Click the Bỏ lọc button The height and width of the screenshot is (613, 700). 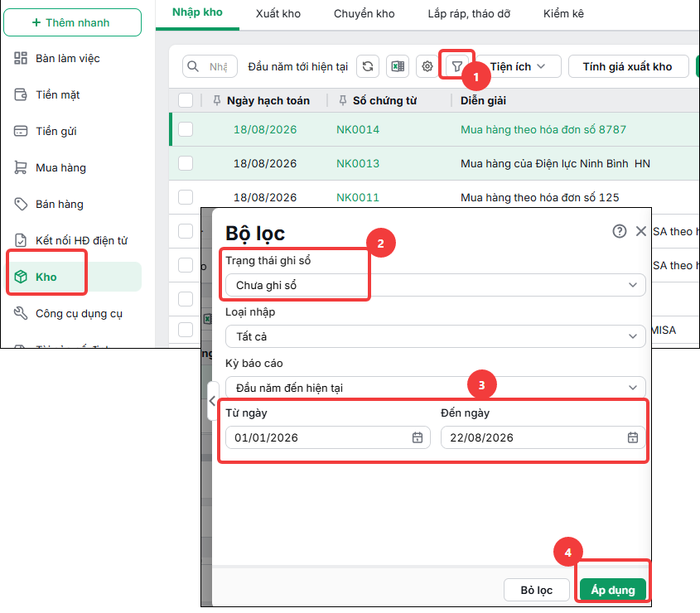537,590
